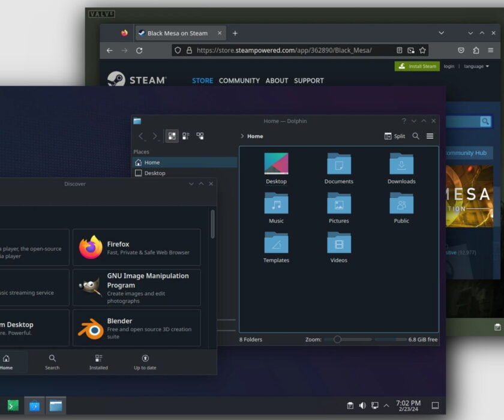
Task: Click the Steam store search magnifier
Action: pos(485,121)
